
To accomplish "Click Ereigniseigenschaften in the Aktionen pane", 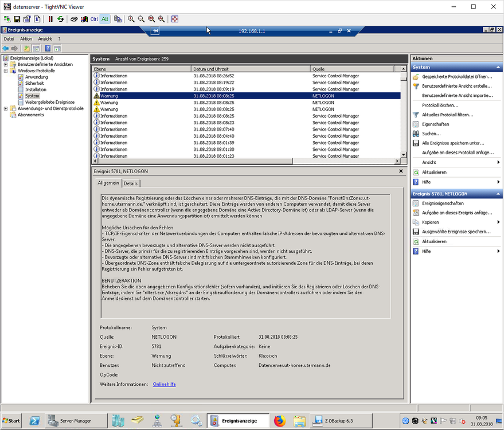I will point(443,204).
